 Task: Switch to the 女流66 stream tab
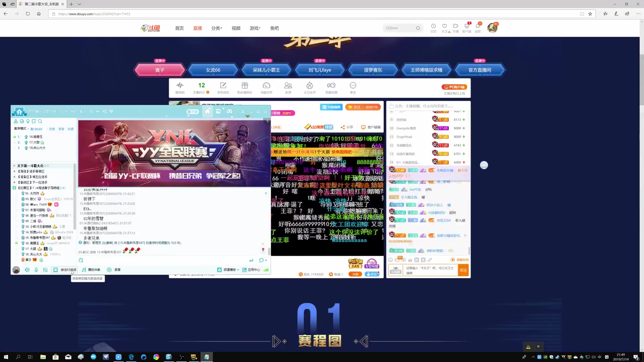[x=213, y=70]
